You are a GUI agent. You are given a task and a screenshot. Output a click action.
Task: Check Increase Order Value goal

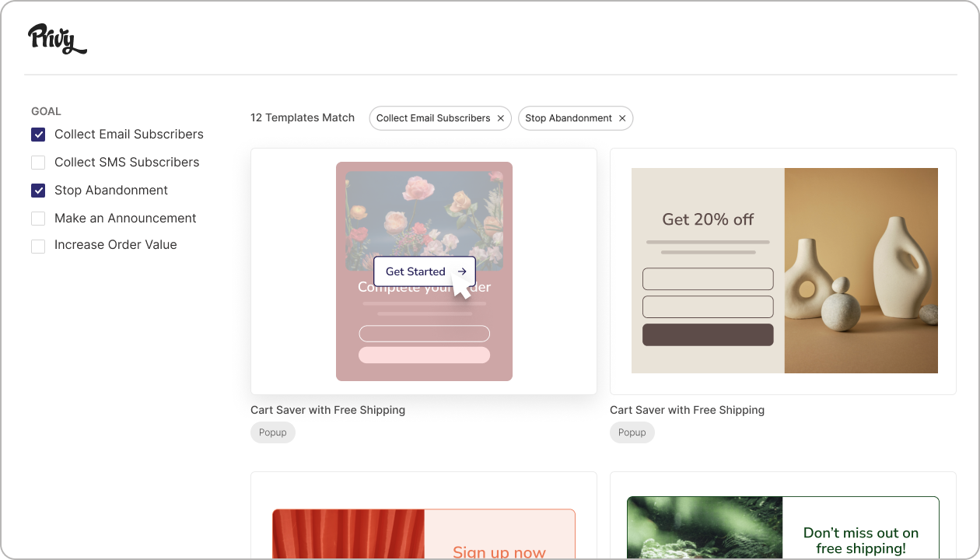[x=38, y=247]
